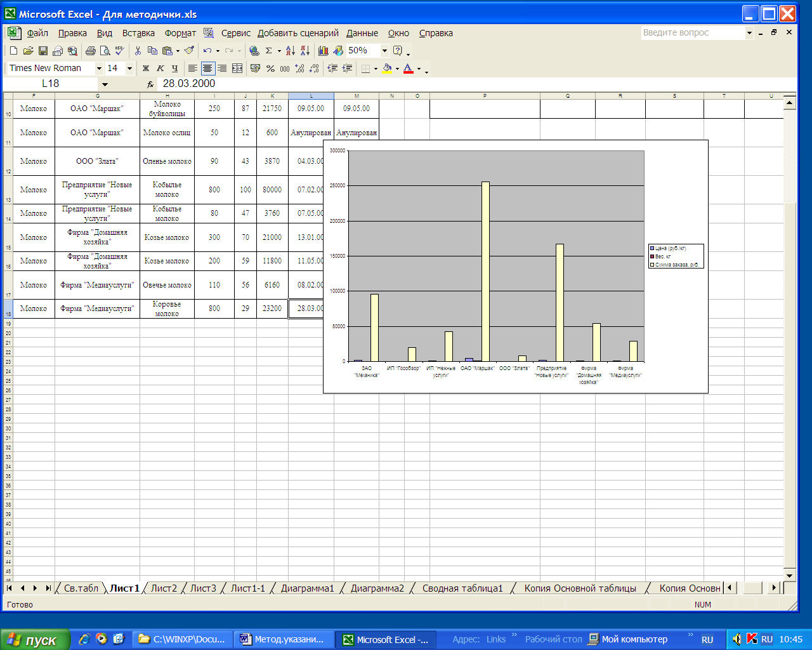This screenshot has width=812, height=650.
Task: Apply the yellow fill color button
Action: click(386, 69)
